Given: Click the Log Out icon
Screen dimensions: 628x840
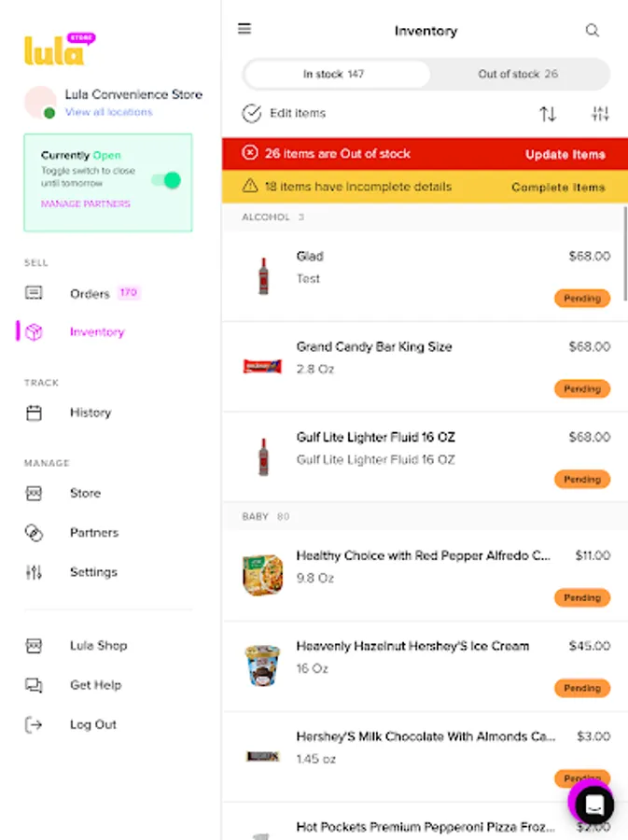Looking at the screenshot, I should click(34, 724).
